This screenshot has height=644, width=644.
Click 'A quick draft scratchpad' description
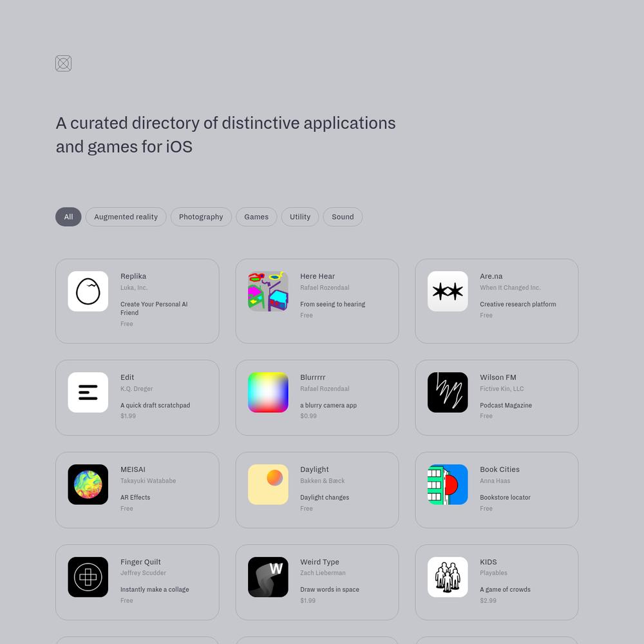[x=155, y=405]
